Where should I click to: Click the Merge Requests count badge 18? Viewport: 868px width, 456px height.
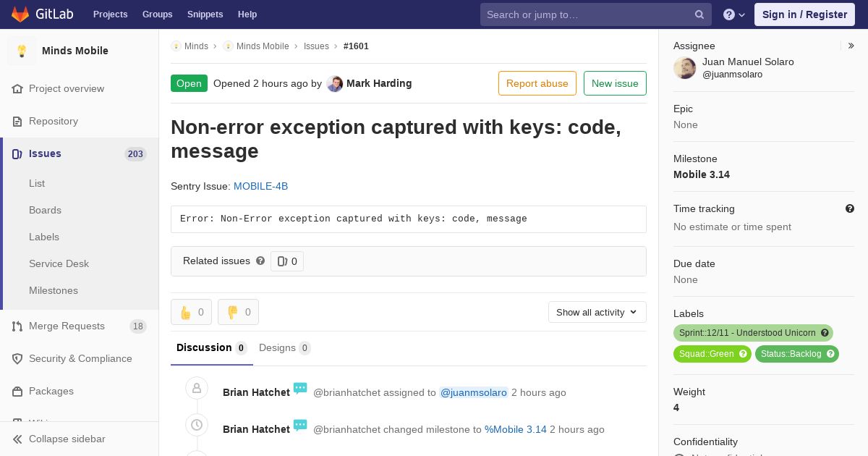(x=138, y=326)
